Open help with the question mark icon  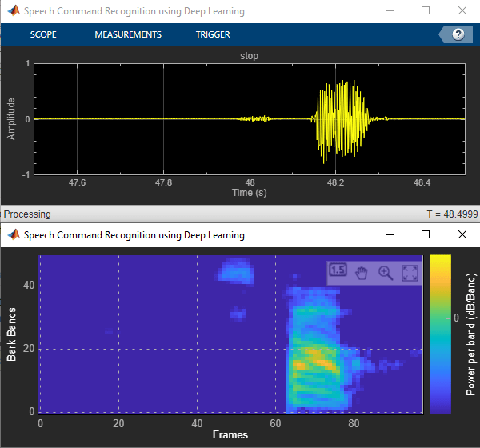click(x=458, y=34)
